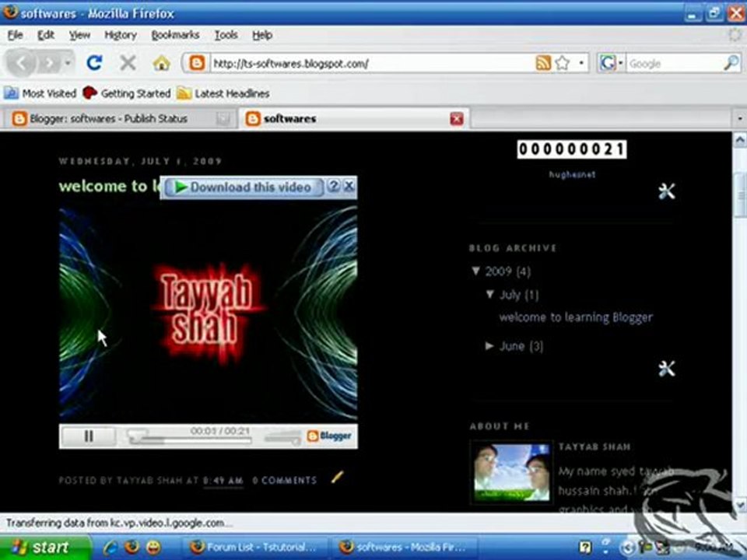Image resolution: width=747 pixels, height=560 pixels.
Task: Click the URL address field
Action: point(372,63)
